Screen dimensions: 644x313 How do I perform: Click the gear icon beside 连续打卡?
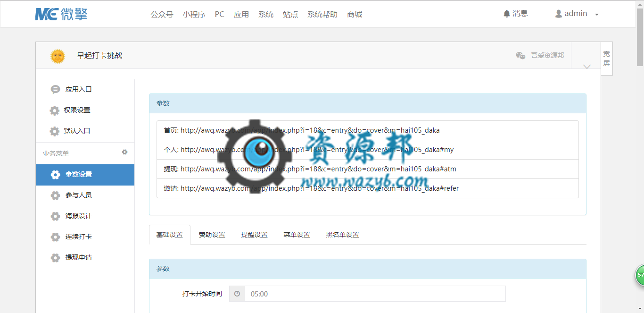point(55,237)
